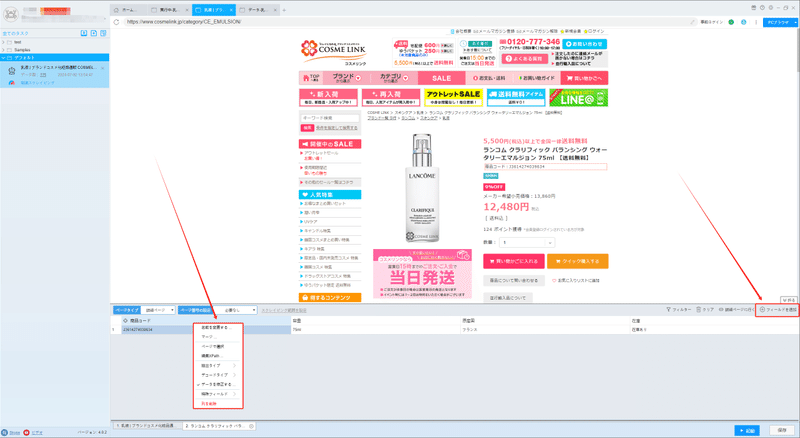Open a new tab with the plus icon
Screen dimensions: 800x438
pyautogui.click(x=284, y=10)
